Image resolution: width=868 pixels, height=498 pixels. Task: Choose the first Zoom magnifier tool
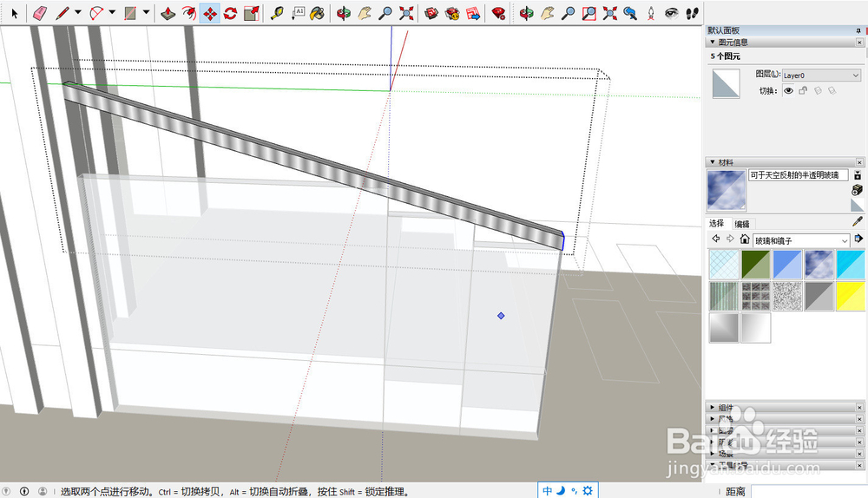click(385, 13)
